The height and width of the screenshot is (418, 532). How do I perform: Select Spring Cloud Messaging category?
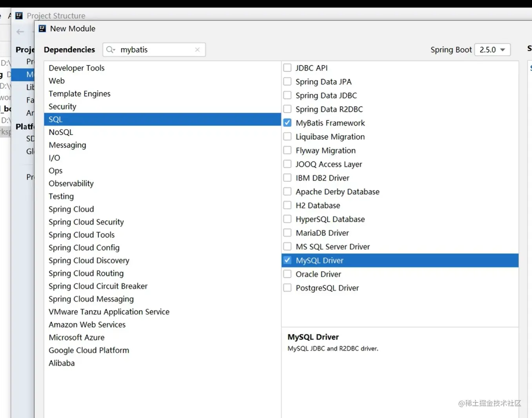[163, 299]
